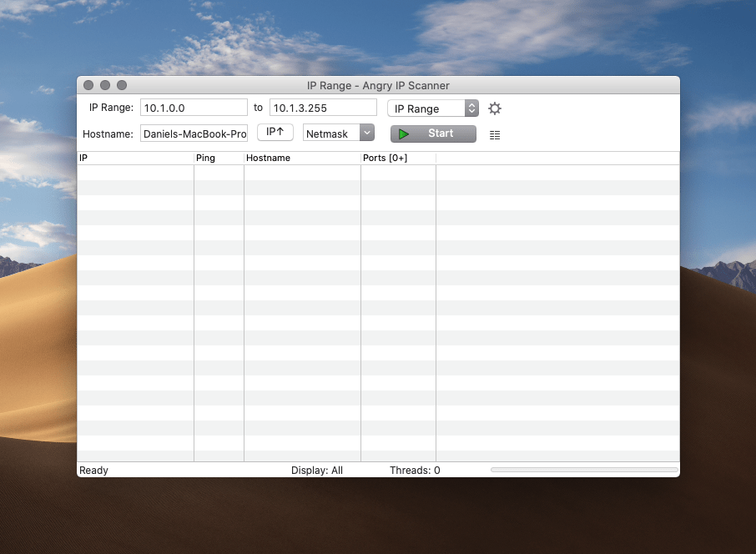
Task: Click the IP↑ button
Action: pyautogui.click(x=275, y=132)
